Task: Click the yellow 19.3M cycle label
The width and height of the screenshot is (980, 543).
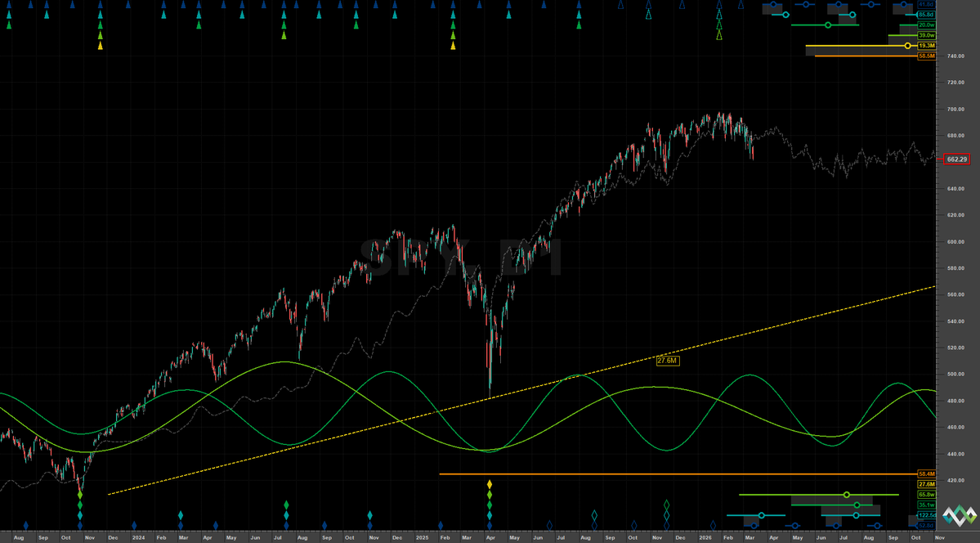Action: pyautogui.click(x=925, y=46)
